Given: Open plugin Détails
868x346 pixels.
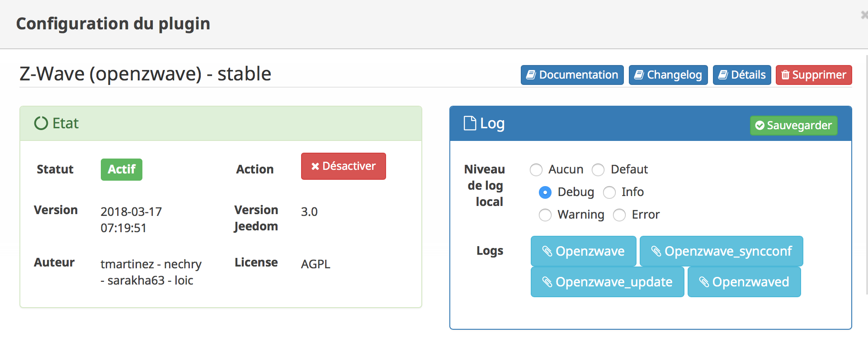Looking at the screenshot, I should pyautogui.click(x=742, y=75).
